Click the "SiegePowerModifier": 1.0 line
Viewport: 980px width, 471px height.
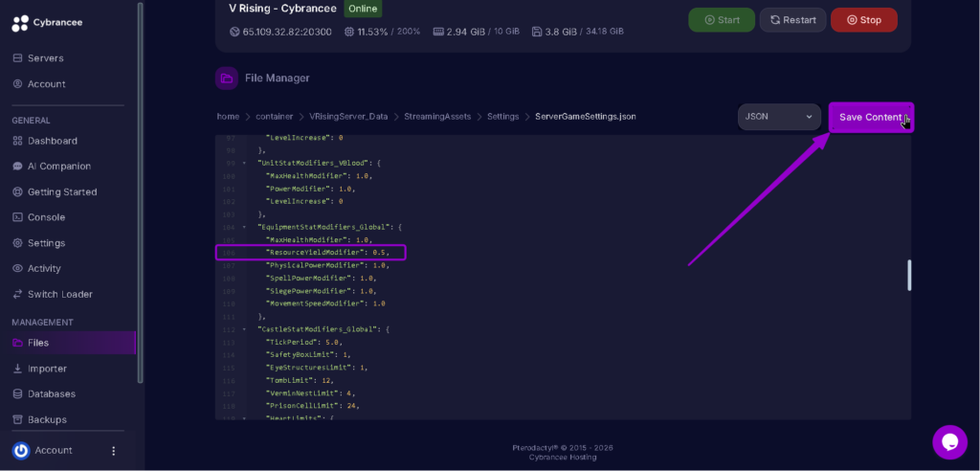click(x=321, y=291)
